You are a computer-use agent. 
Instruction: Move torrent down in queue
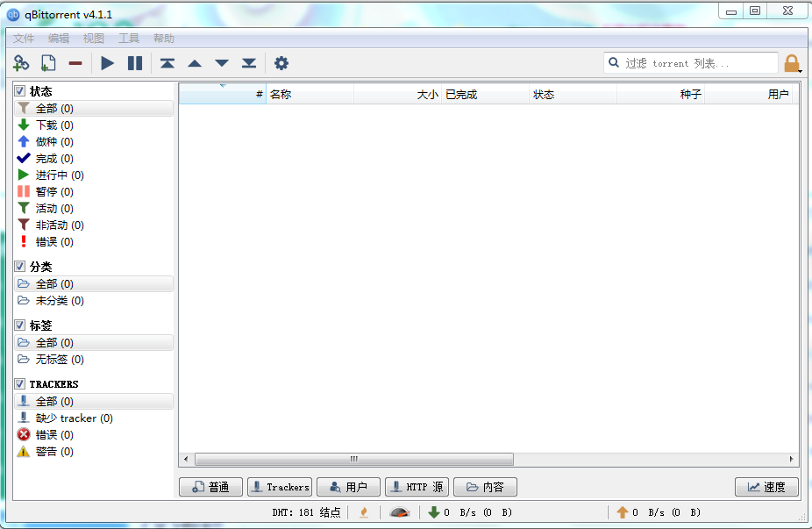coord(222,63)
